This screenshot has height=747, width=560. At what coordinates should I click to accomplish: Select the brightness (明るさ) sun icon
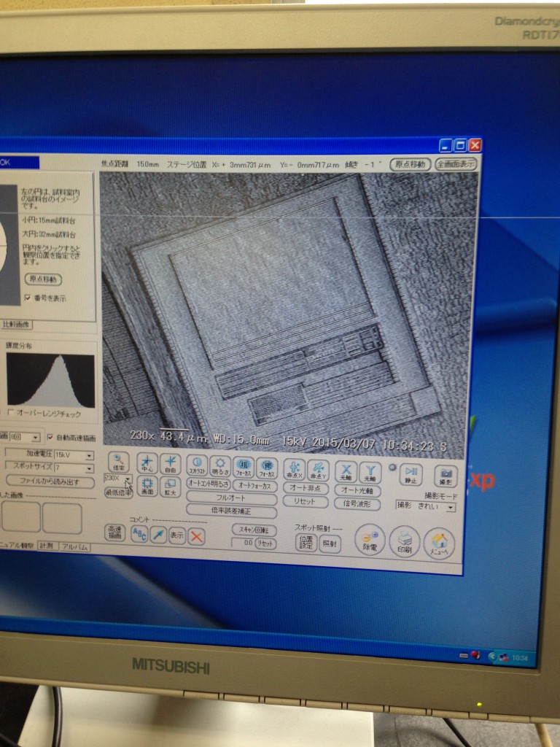coord(220,466)
